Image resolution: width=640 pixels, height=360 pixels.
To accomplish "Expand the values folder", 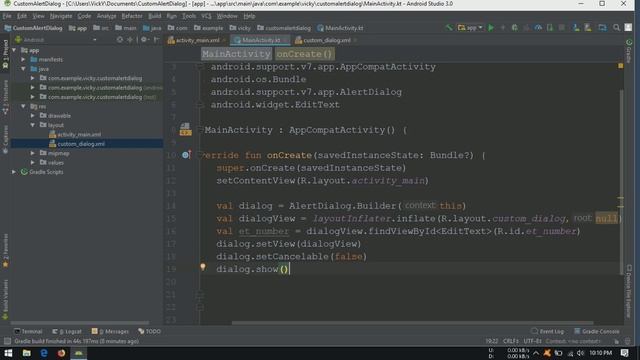I will pyautogui.click(x=33, y=162).
